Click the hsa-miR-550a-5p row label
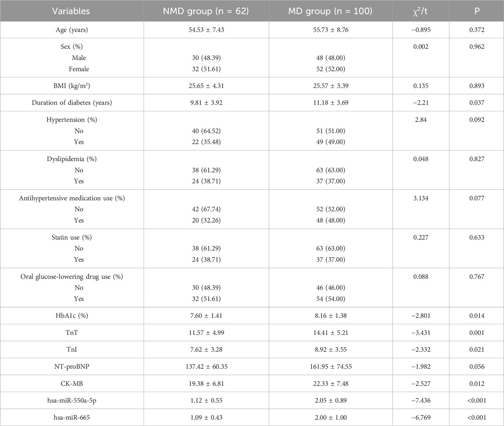 (x=72, y=400)
